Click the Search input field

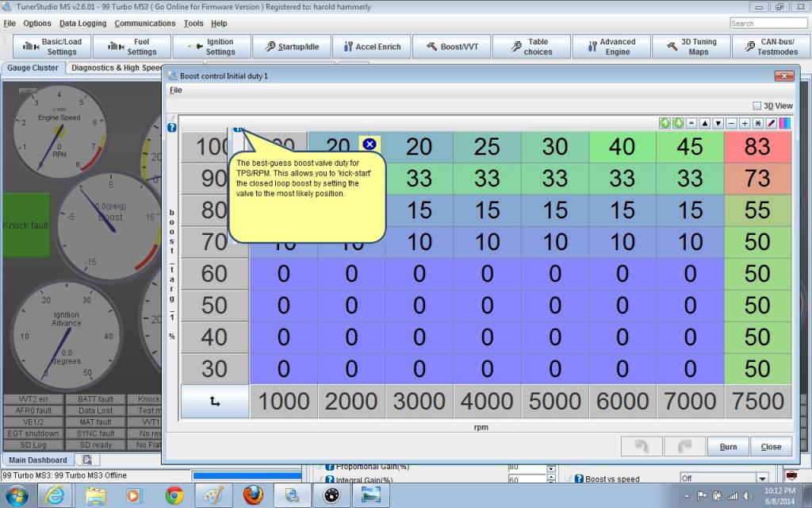[x=768, y=24]
